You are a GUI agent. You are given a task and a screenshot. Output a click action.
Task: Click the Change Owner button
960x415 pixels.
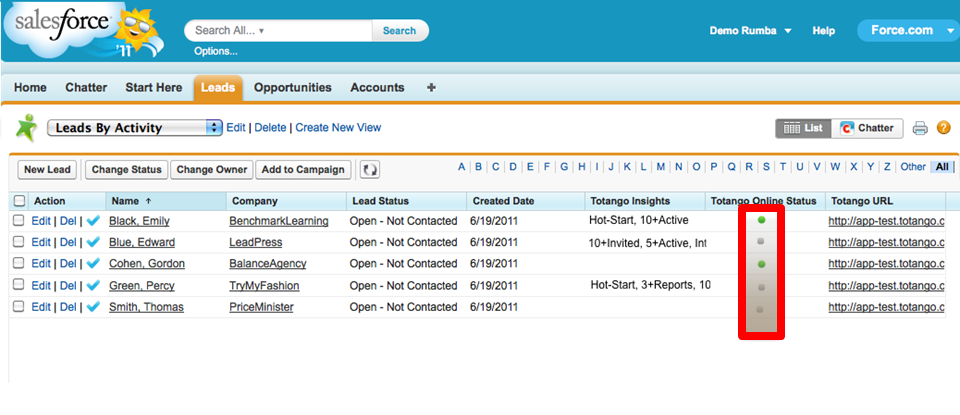click(x=212, y=170)
